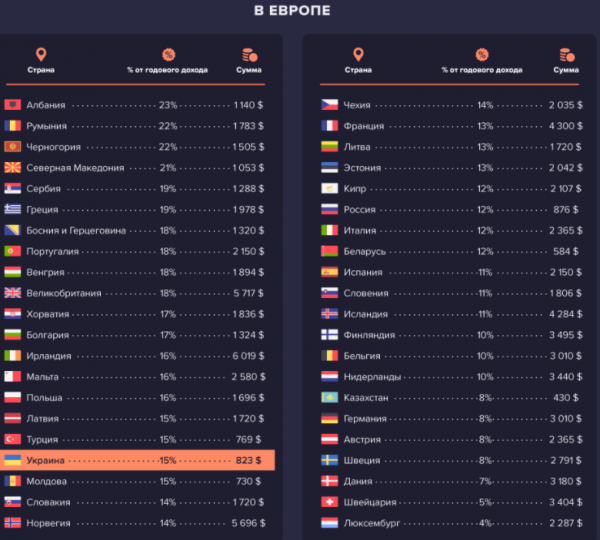Click the country name Люксембург
The width and height of the screenshot is (600, 540).
click(x=372, y=523)
